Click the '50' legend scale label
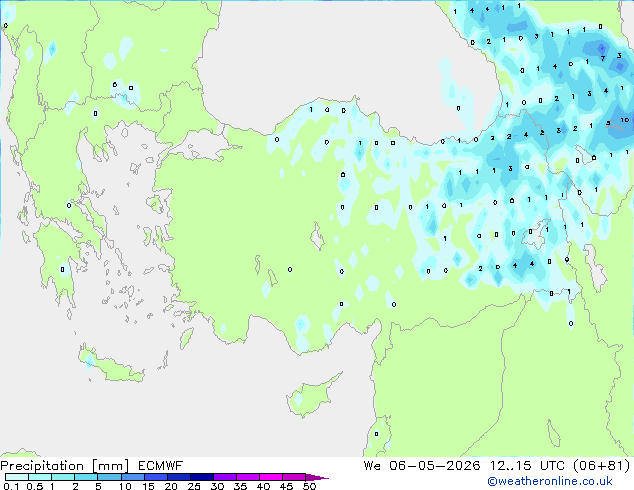The width and height of the screenshot is (634, 490). [309, 486]
